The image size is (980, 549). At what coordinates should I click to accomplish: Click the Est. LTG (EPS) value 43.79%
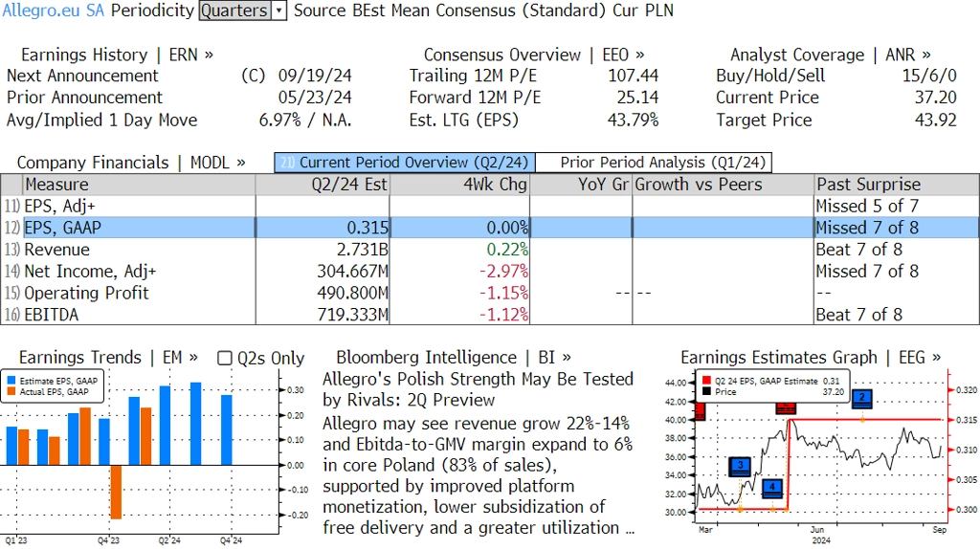(x=634, y=120)
